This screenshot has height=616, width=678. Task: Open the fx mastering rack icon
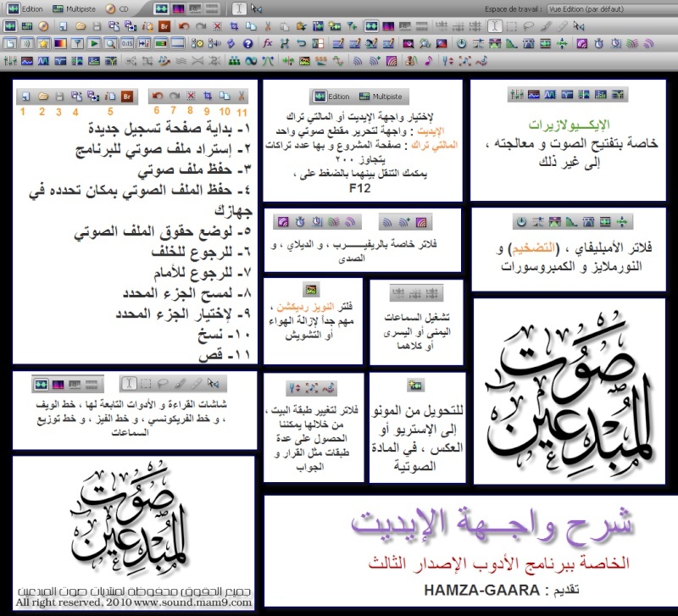point(268,44)
